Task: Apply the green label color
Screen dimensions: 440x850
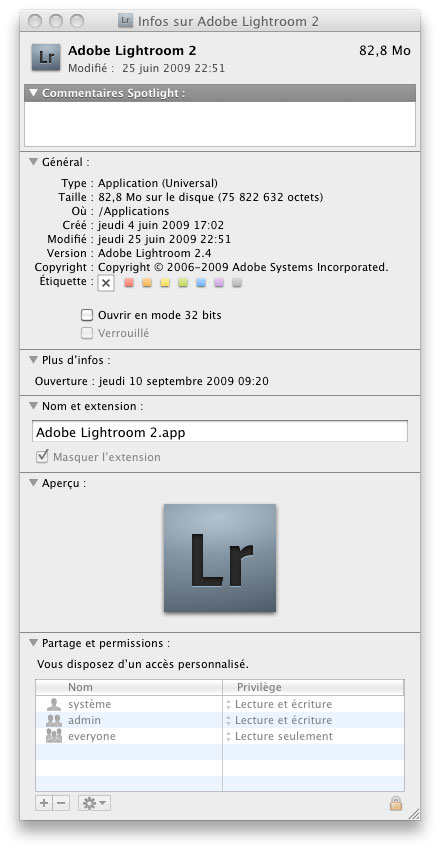Action: click(183, 283)
